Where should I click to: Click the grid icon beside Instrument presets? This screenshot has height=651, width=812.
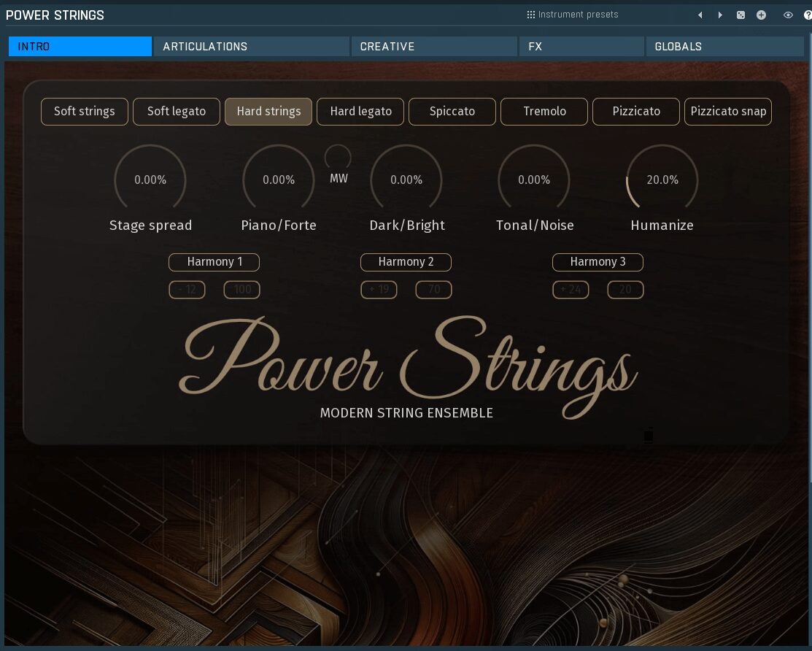(529, 14)
